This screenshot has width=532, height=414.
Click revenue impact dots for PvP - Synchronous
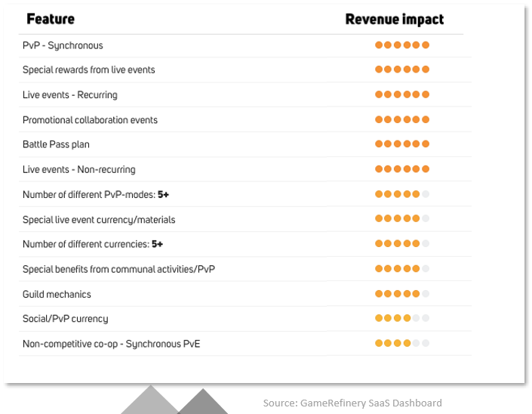[402, 45]
